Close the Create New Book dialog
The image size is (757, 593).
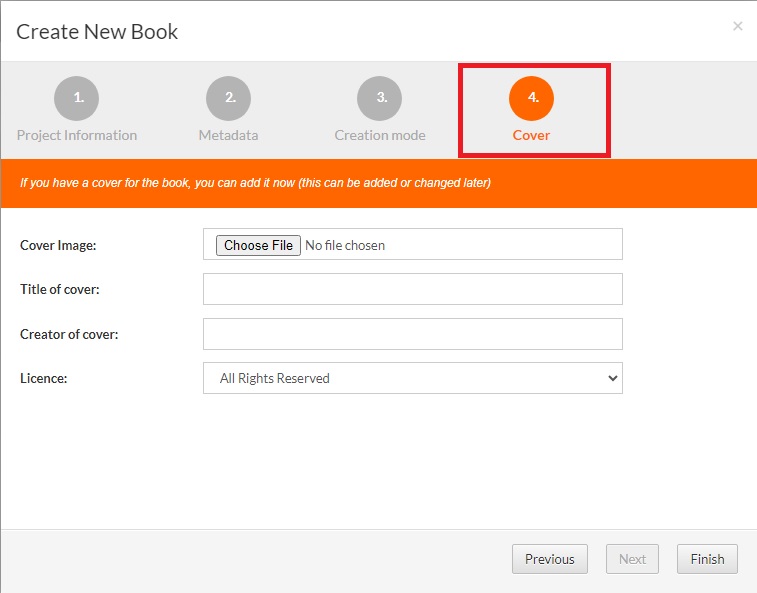point(738,26)
